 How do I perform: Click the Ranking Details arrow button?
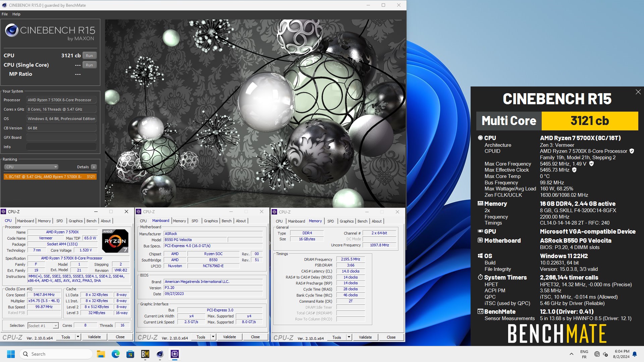tap(94, 167)
